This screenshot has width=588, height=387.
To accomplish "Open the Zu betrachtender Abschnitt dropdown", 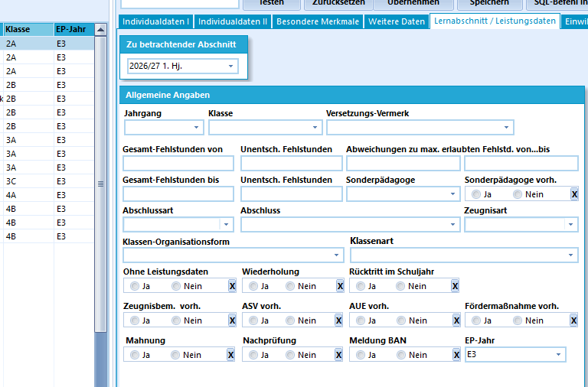I will coord(230,67).
